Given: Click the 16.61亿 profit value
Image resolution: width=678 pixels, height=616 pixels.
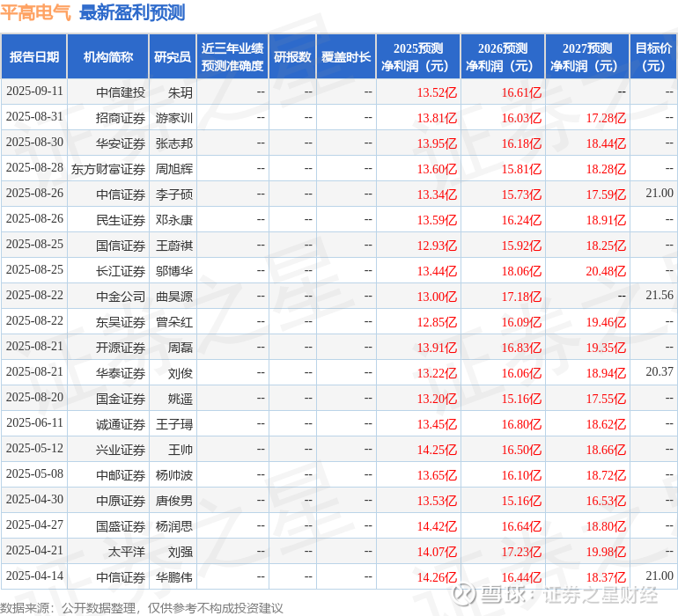Looking at the screenshot, I should point(521,92).
